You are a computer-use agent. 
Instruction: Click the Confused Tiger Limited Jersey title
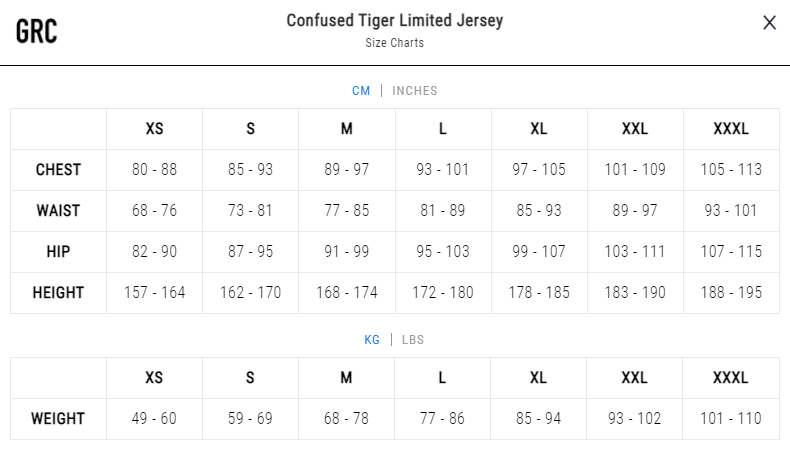[x=395, y=21]
